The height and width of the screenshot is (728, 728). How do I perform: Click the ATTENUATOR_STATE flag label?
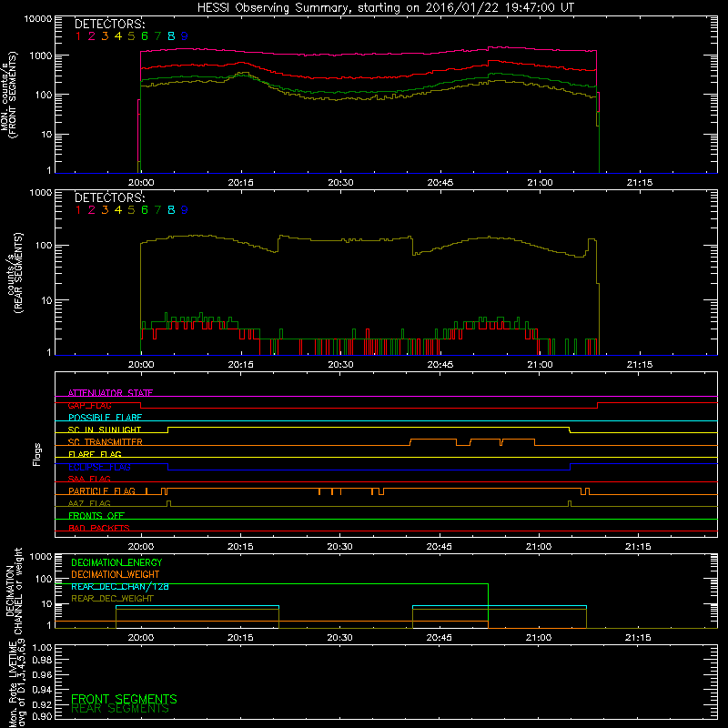pyautogui.click(x=110, y=393)
